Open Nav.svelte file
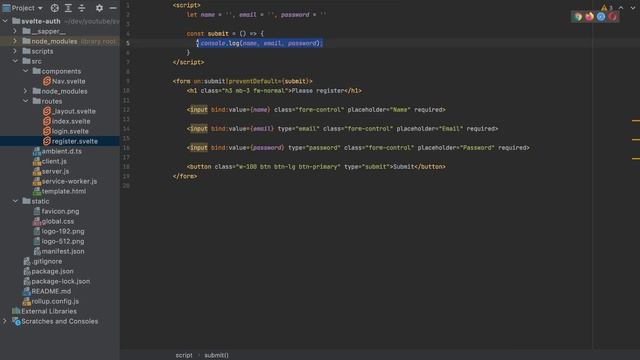 point(69,81)
